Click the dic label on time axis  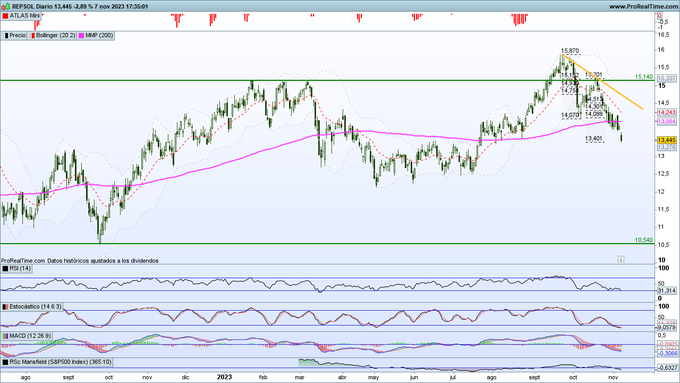coord(186,377)
